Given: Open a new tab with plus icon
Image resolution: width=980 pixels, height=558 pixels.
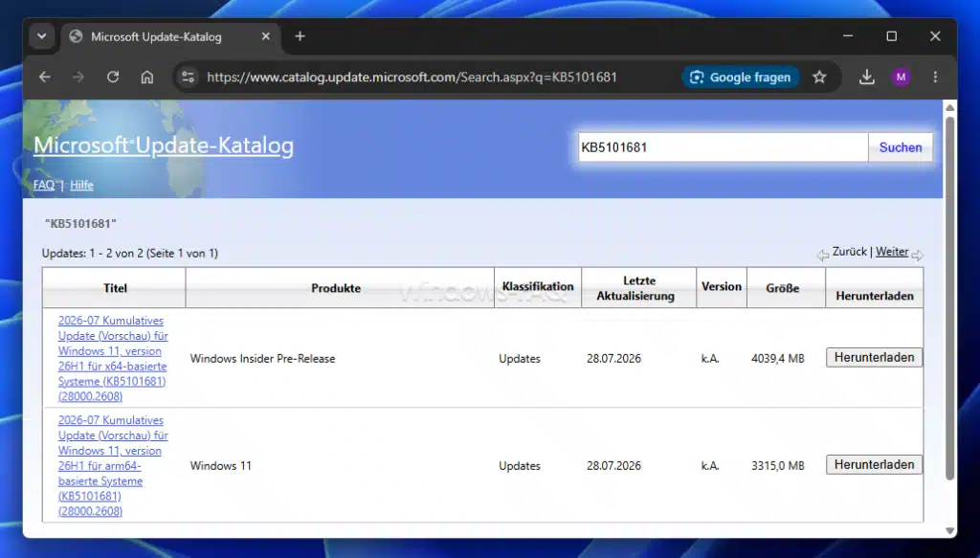Looking at the screenshot, I should (x=300, y=36).
